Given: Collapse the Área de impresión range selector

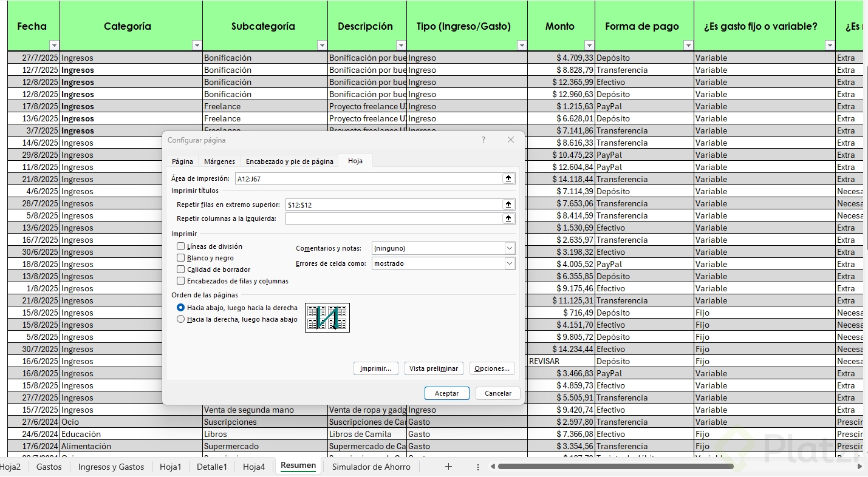Looking at the screenshot, I should tap(508, 178).
